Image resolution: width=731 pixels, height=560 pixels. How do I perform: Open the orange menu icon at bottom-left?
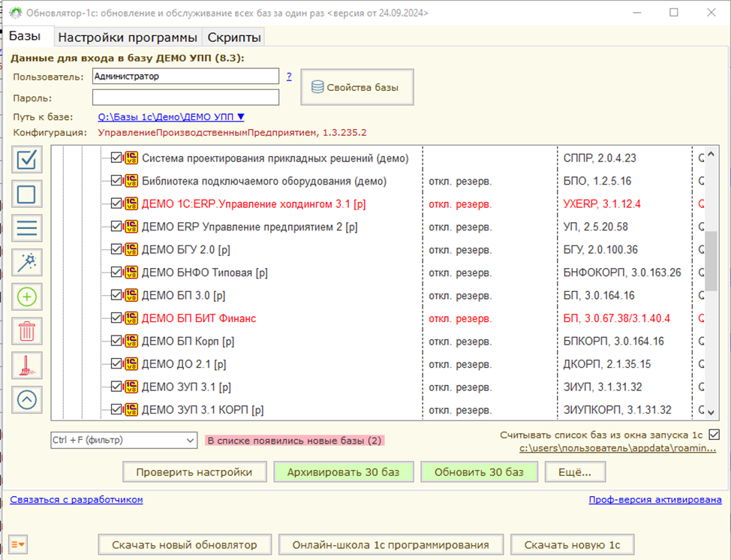18,544
